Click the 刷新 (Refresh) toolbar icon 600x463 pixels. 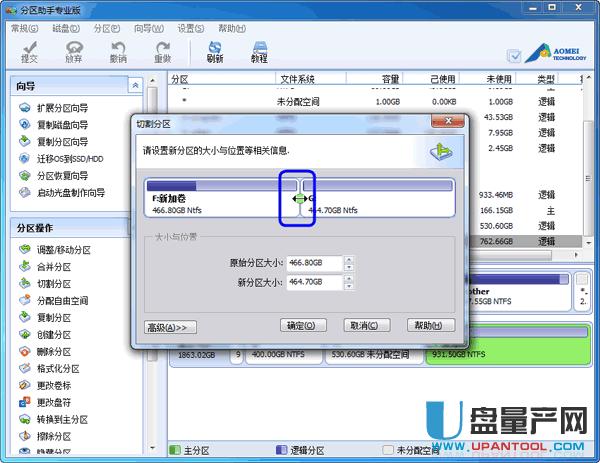[x=214, y=51]
